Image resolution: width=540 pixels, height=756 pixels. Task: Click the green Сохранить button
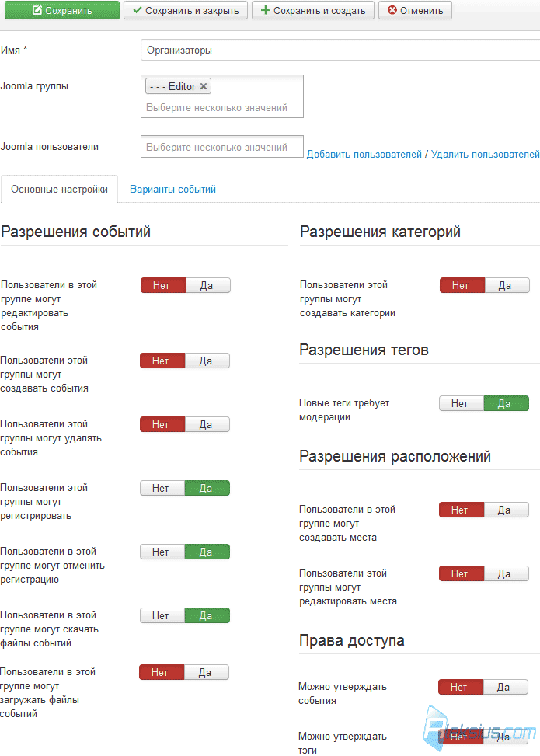click(x=62, y=10)
